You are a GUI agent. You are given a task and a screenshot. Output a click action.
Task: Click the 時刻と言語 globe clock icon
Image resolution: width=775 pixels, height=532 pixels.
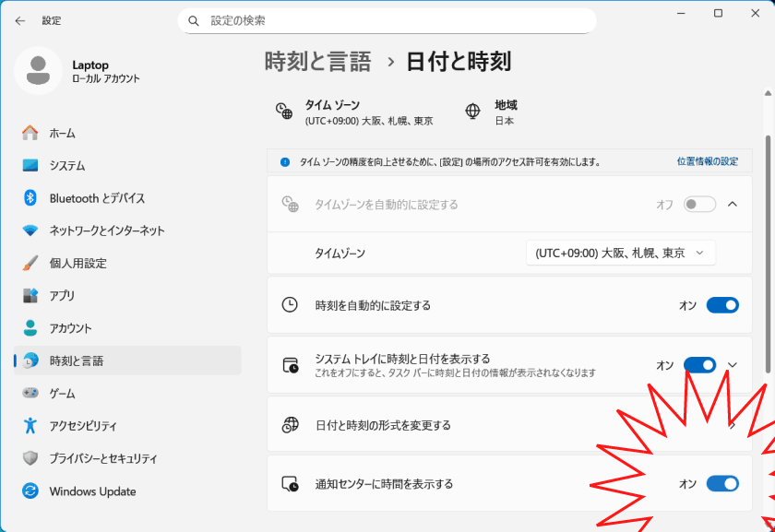pos(30,361)
